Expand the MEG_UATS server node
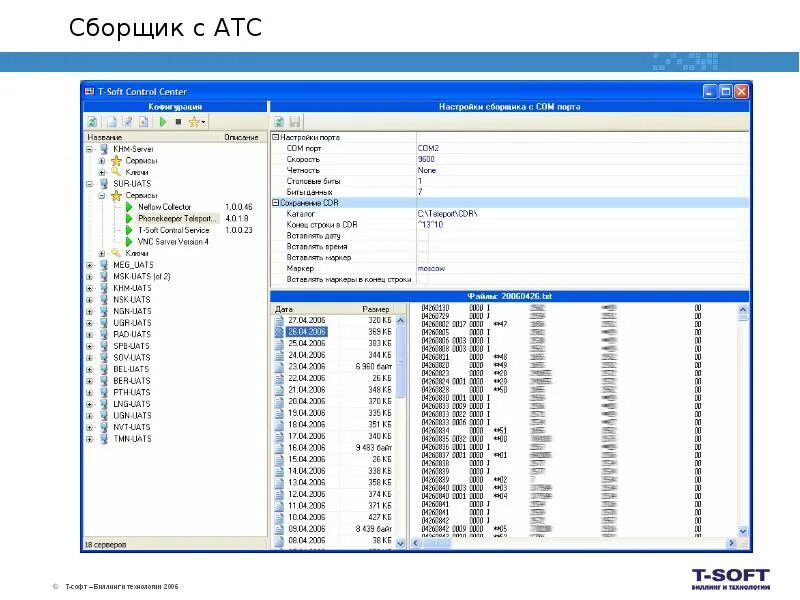Image resolution: width=800 pixels, height=600 pixels. 89,265
